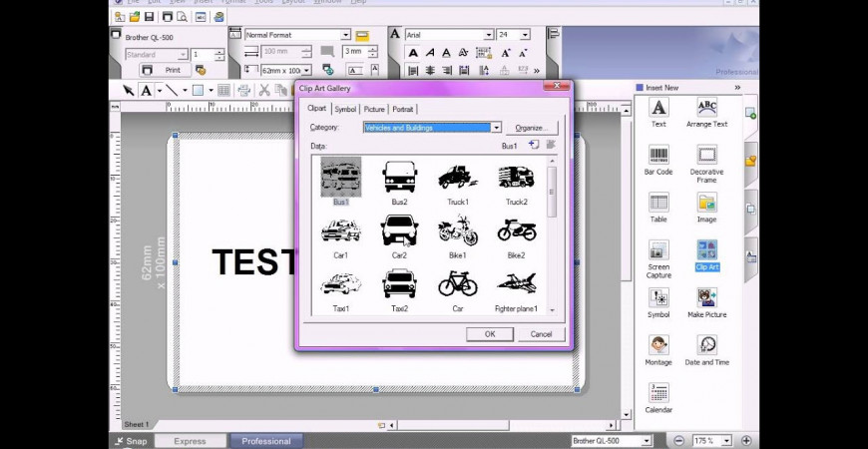Click the Clip Art icon in Insert New

pos(707,255)
